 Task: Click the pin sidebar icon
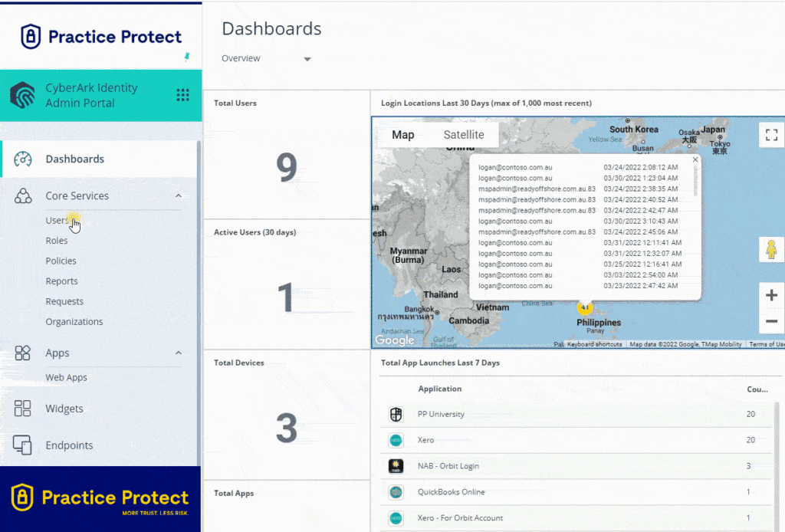pos(187,57)
